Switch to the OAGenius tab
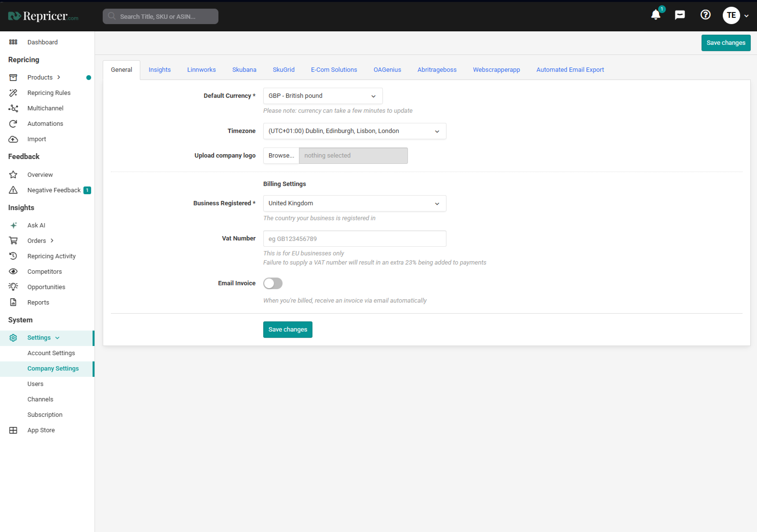The image size is (757, 532). 387,70
